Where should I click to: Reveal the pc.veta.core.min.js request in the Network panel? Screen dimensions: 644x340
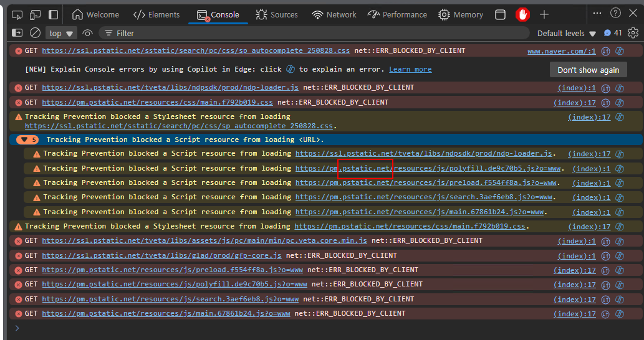pyautogui.click(x=605, y=241)
